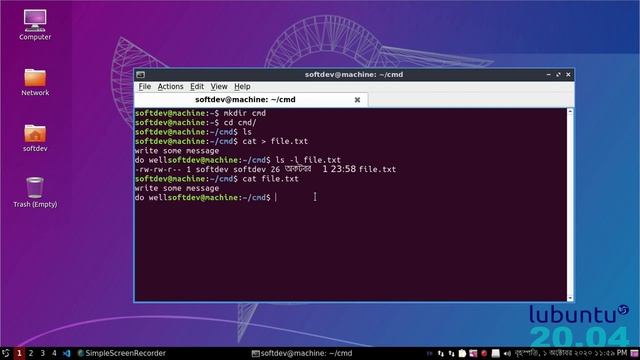This screenshot has height=360, width=640.
Task: Click the white notes tray icon
Action: (x=496, y=353)
